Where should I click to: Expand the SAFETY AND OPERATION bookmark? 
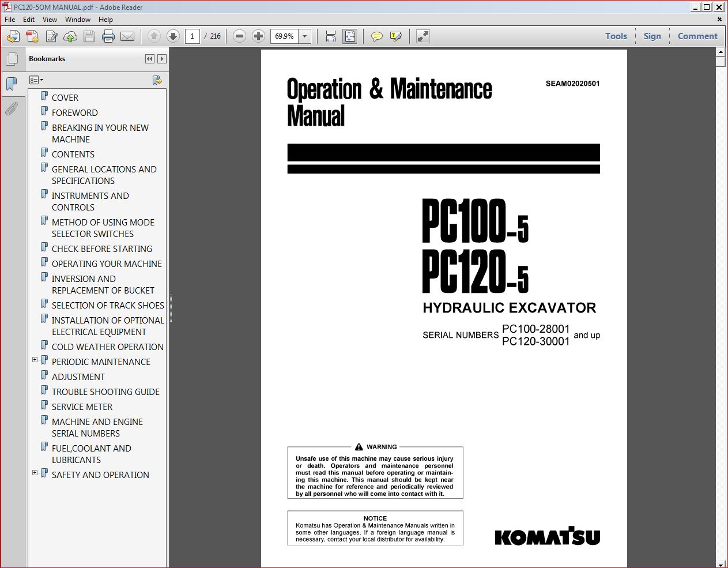[x=35, y=473]
